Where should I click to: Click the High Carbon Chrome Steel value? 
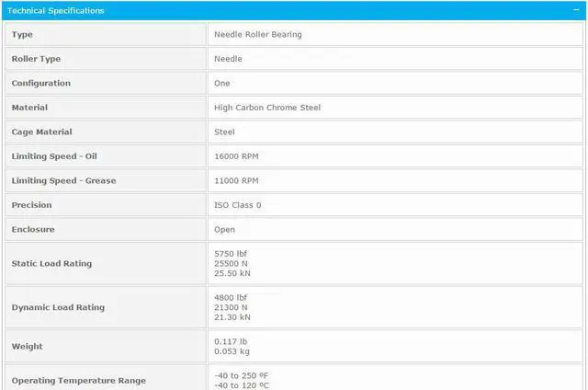point(266,108)
